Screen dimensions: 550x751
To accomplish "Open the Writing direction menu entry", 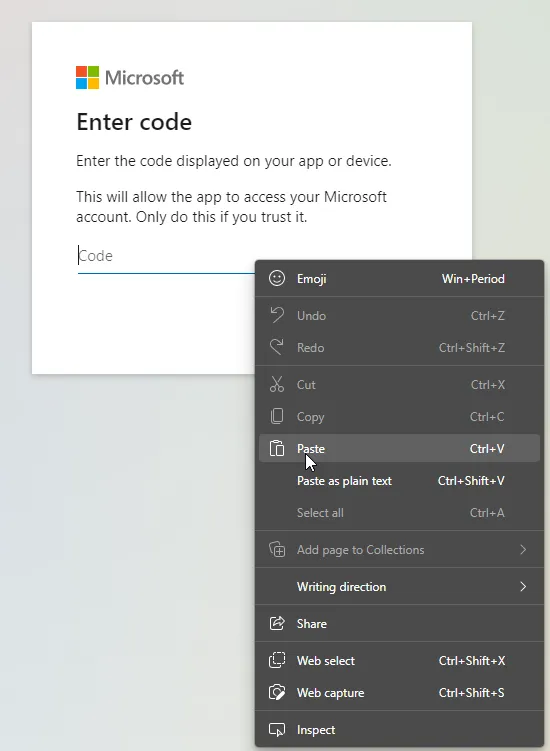I will [x=399, y=586].
